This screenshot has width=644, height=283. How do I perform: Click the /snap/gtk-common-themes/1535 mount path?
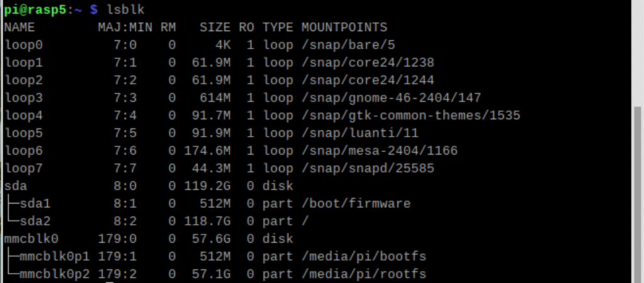(x=410, y=116)
